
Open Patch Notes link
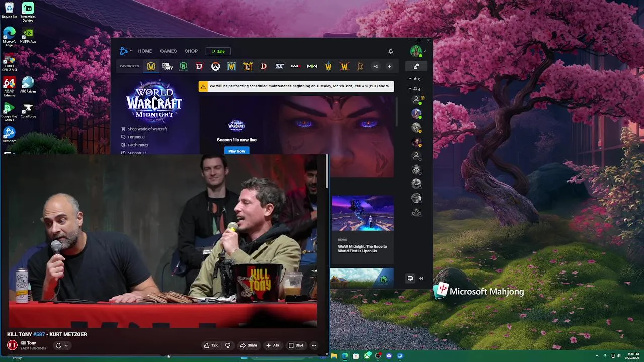coord(134,145)
